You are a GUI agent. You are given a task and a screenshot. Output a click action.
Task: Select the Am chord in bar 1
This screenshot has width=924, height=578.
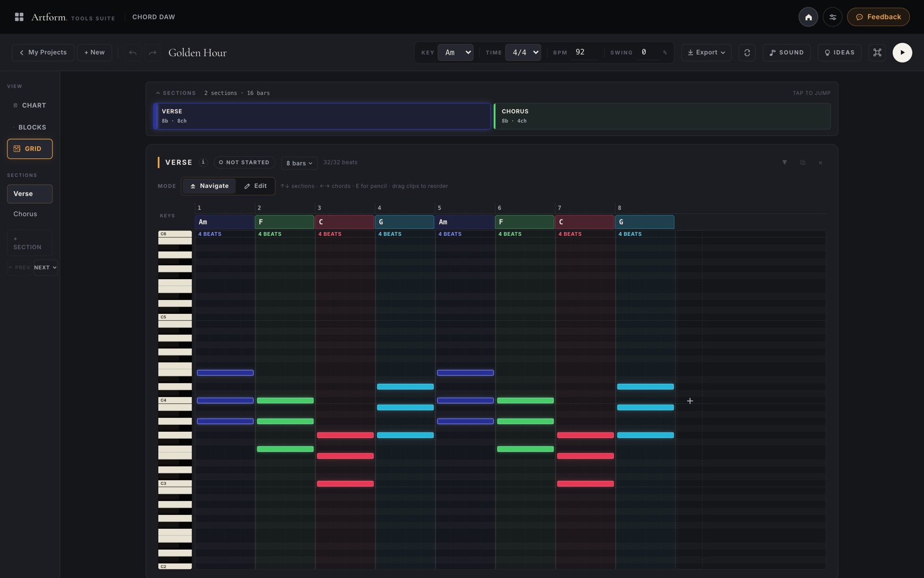225,222
